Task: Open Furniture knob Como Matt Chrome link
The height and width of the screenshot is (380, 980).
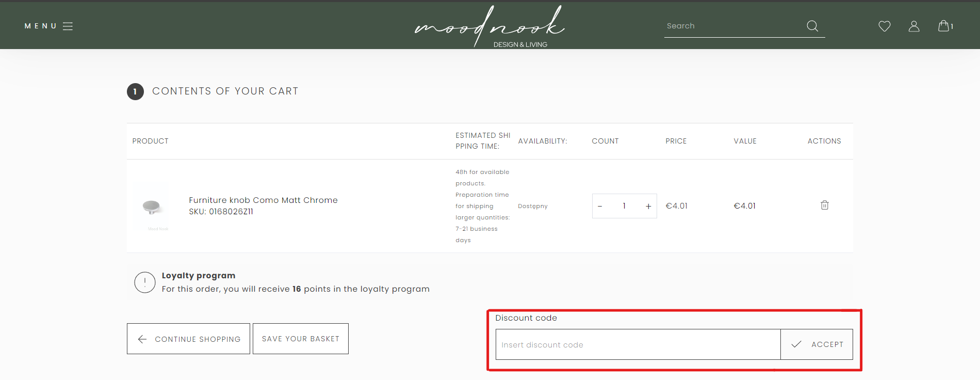Action: click(263, 200)
